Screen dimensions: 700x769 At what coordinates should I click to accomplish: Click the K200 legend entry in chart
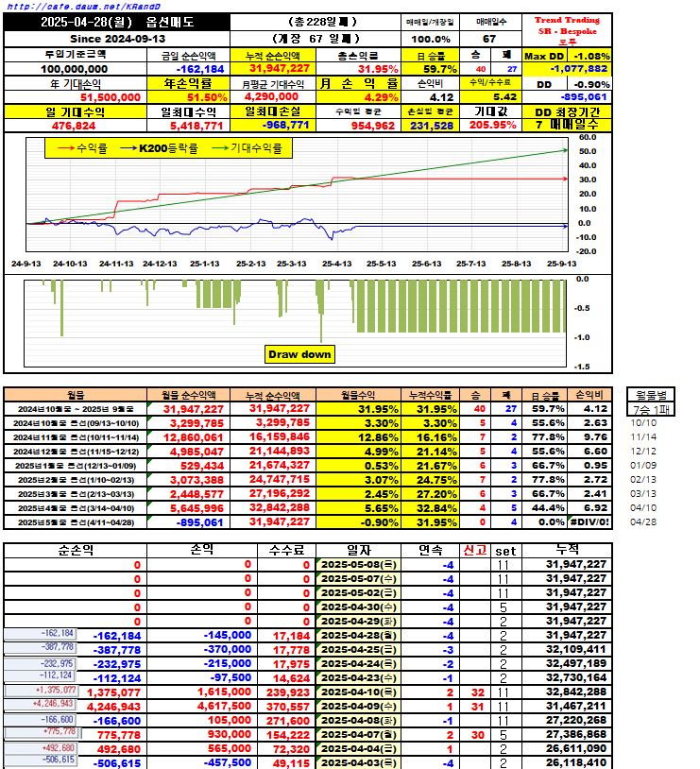159,147
